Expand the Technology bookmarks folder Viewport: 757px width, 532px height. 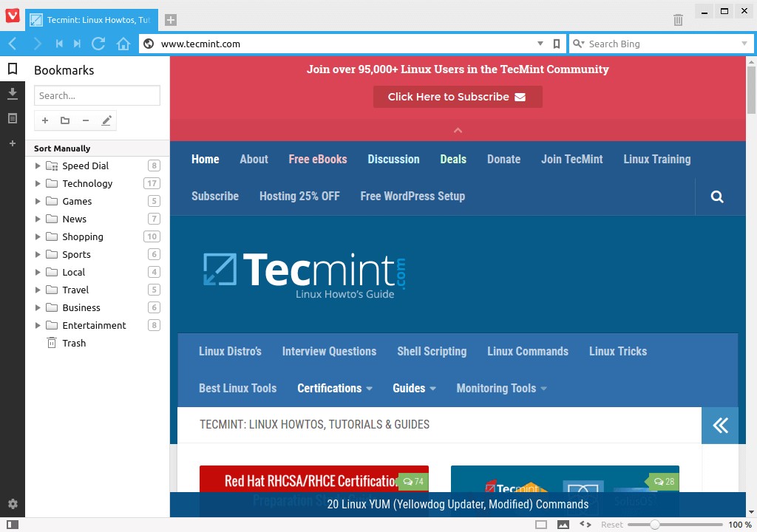click(x=38, y=183)
